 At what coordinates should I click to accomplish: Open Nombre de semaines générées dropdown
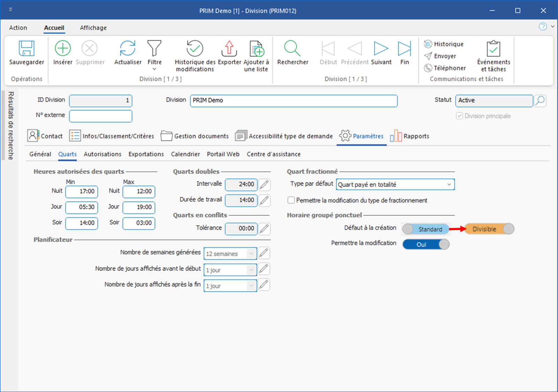coord(251,254)
